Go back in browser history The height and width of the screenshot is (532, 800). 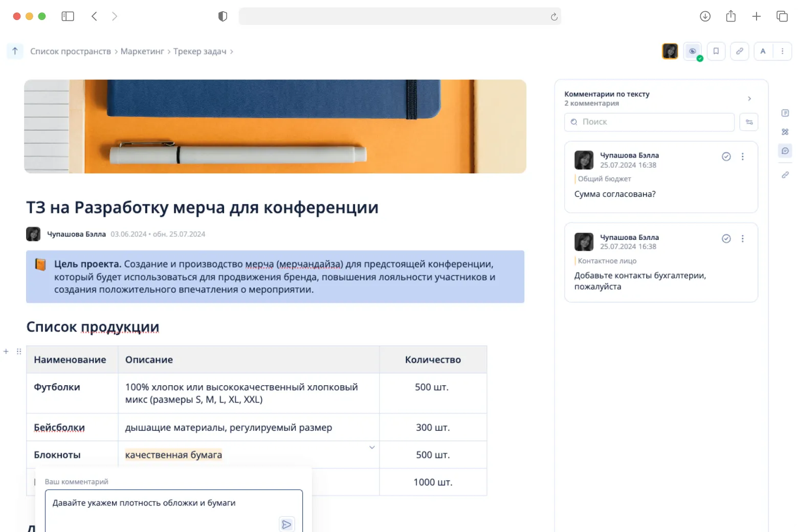(x=94, y=16)
